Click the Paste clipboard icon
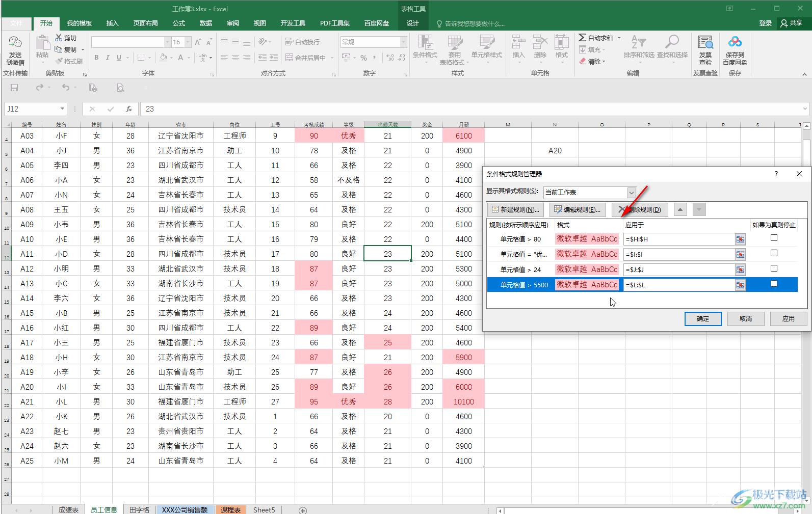The width and height of the screenshot is (812, 514). [x=42, y=42]
